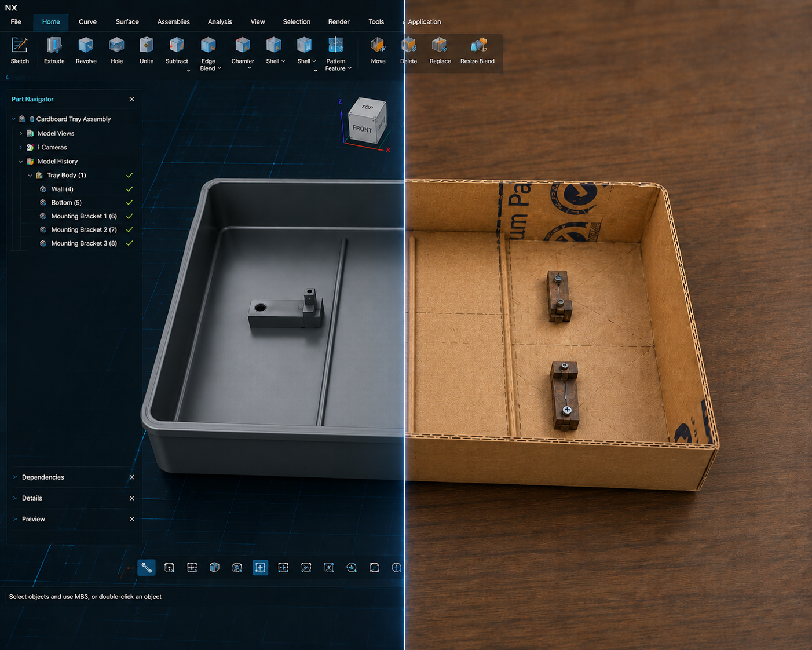
Task: Expand the Details panel section
Action: point(15,498)
